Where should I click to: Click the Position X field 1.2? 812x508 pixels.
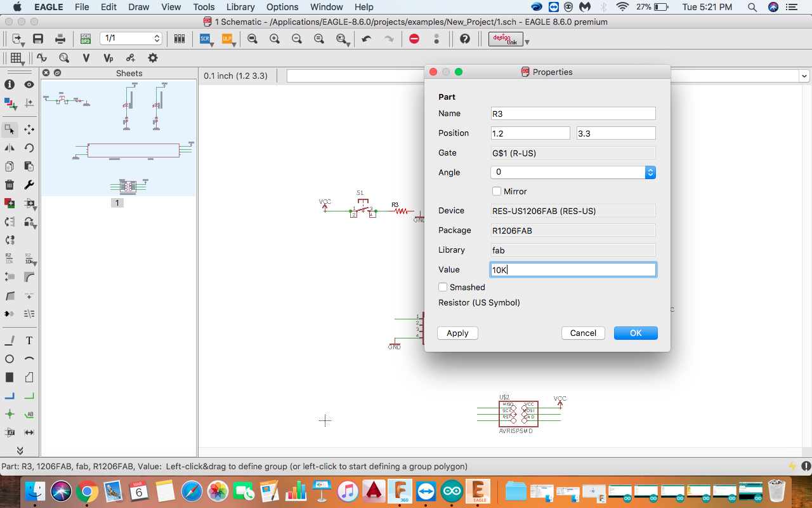click(530, 133)
